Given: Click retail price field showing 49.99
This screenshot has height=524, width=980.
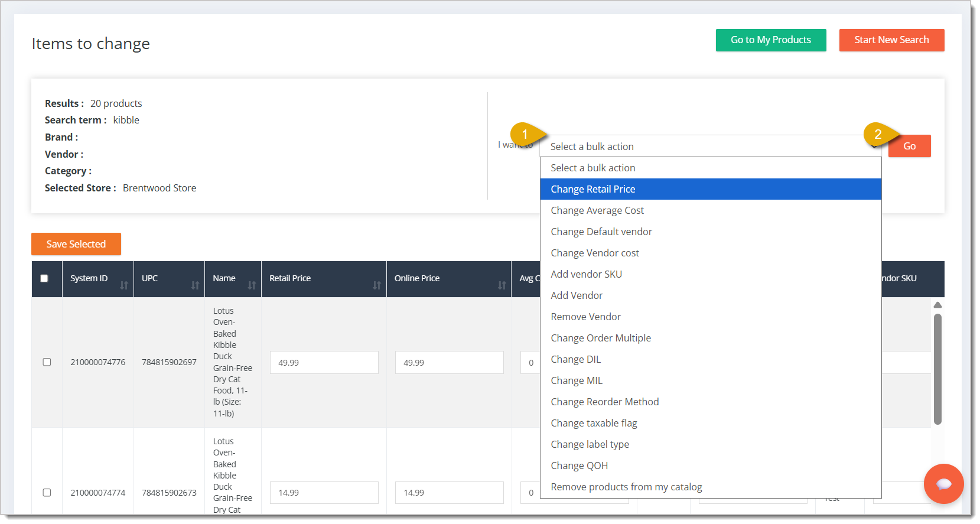Looking at the screenshot, I should [x=324, y=363].
